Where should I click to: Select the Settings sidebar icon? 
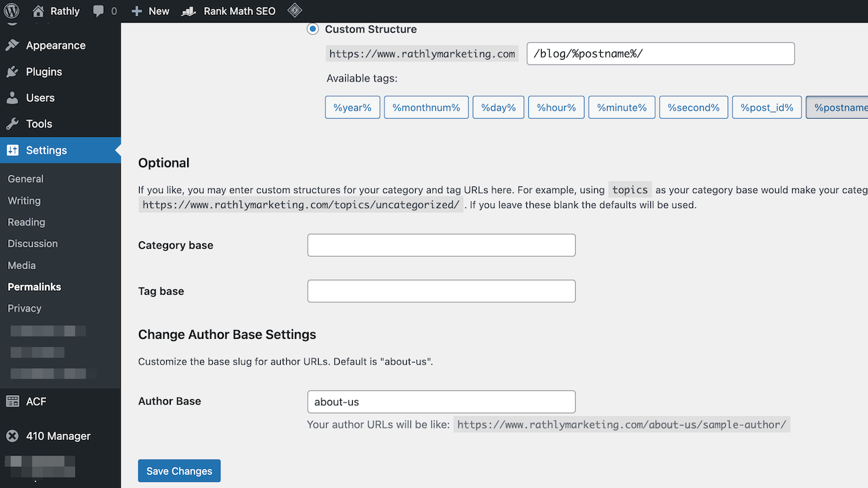pyautogui.click(x=12, y=150)
